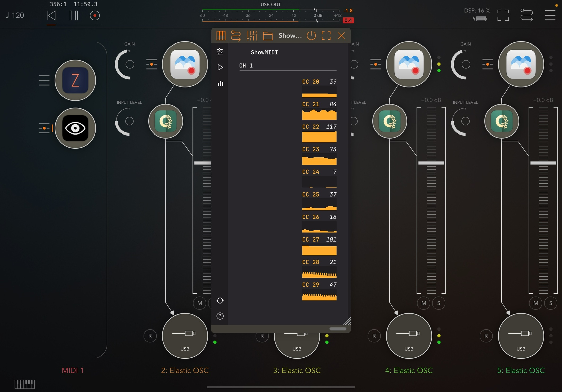Arm record on channel 2 with R button
562x392 pixels.
tap(150, 336)
